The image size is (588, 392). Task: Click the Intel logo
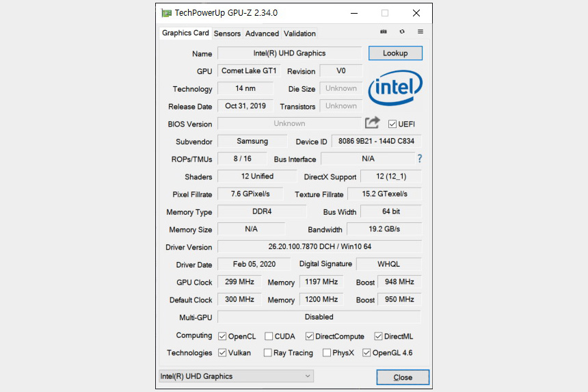tap(395, 88)
